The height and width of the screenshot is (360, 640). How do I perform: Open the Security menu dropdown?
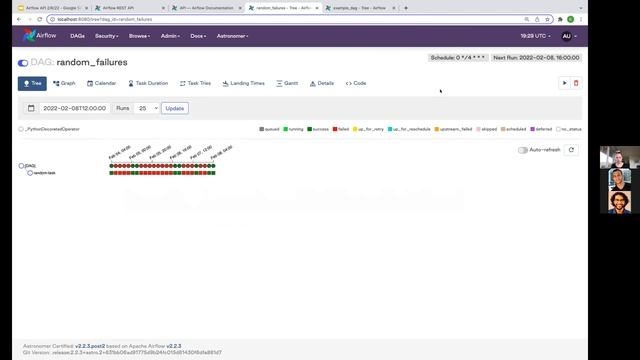(107, 36)
